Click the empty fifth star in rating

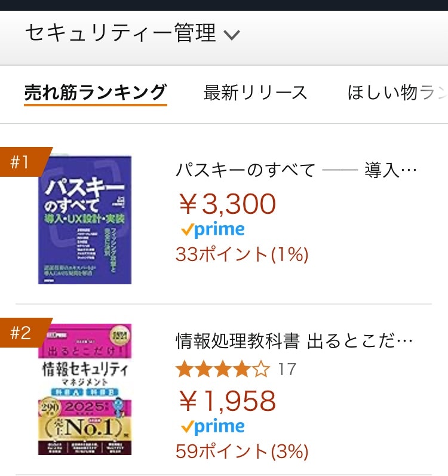tap(260, 370)
